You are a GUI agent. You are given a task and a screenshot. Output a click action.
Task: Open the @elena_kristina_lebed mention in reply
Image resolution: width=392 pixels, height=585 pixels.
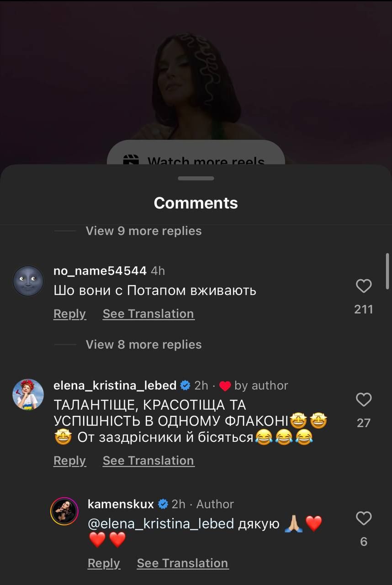pos(161,523)
